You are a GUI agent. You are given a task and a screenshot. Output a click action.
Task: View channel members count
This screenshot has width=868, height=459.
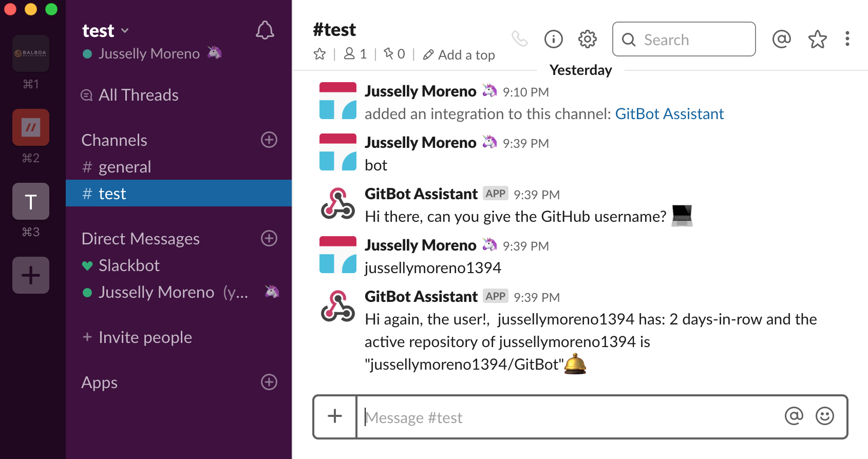point(355,54)
